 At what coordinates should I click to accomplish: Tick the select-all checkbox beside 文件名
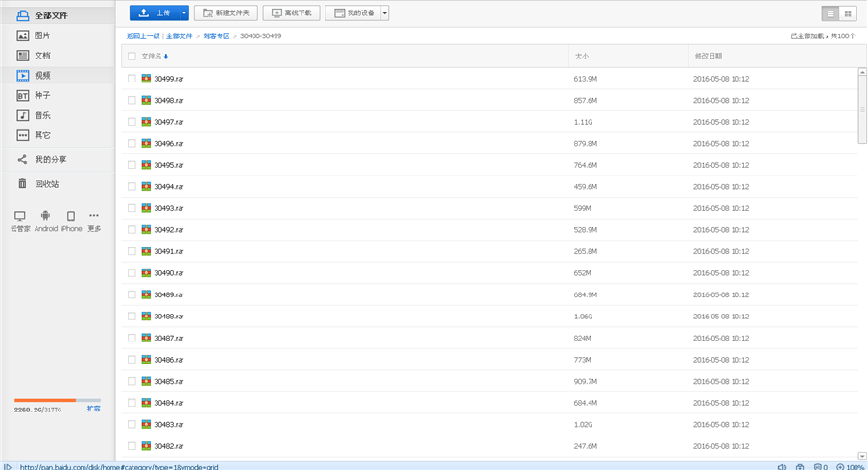pos(132,57)
